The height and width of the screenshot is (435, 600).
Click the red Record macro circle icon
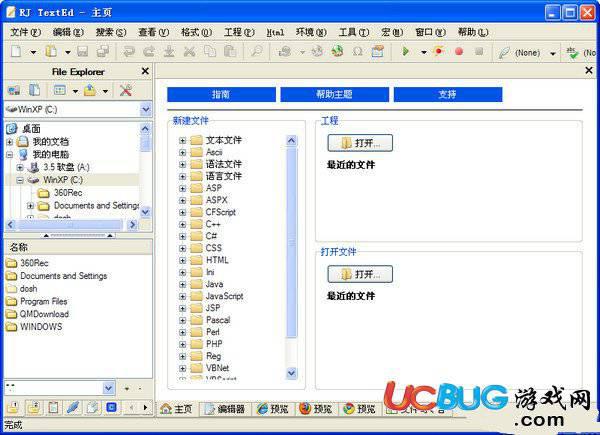459,51
